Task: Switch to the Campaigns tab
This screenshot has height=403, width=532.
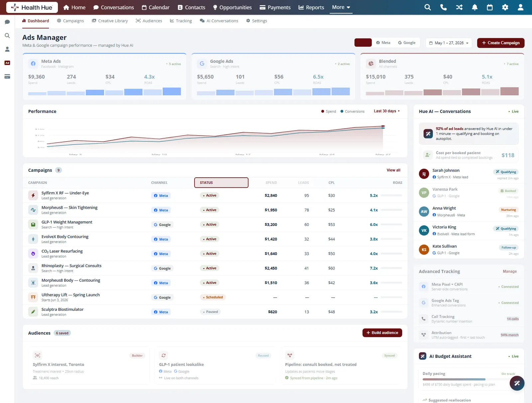Action: [x=70, y=21]
